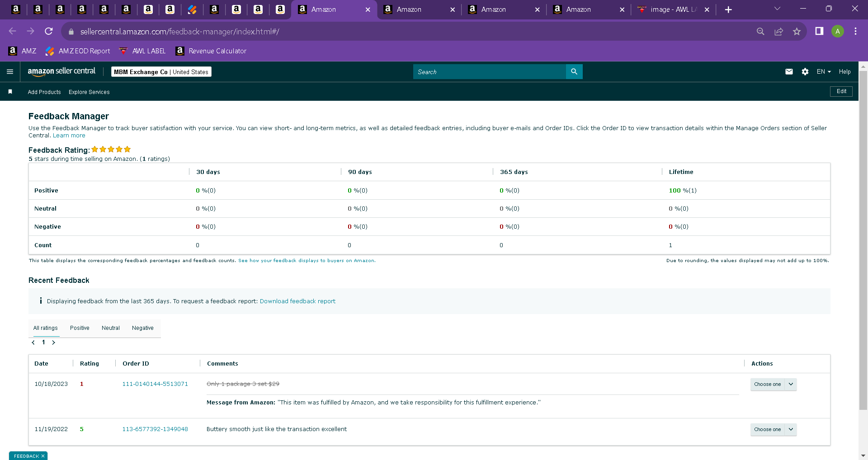This screenshot has height=460, width=868.
Task: Close the active Amazon tab
Action: 368,9
